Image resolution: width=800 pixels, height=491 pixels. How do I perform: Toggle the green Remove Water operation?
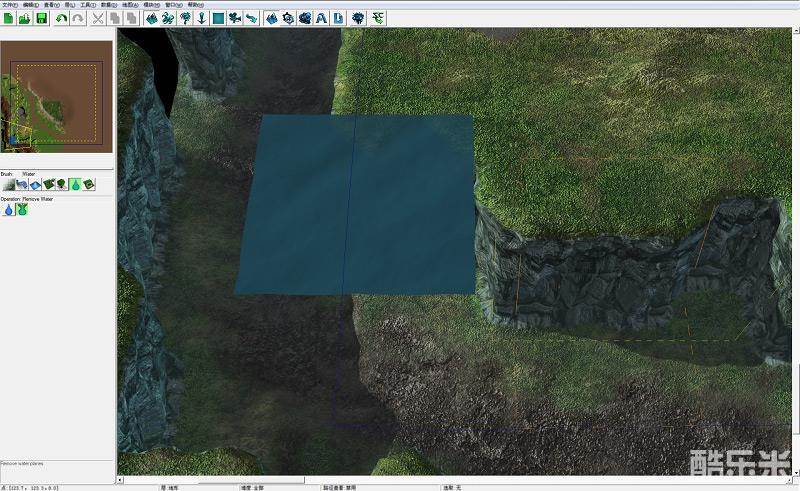[x=22, y=210]
